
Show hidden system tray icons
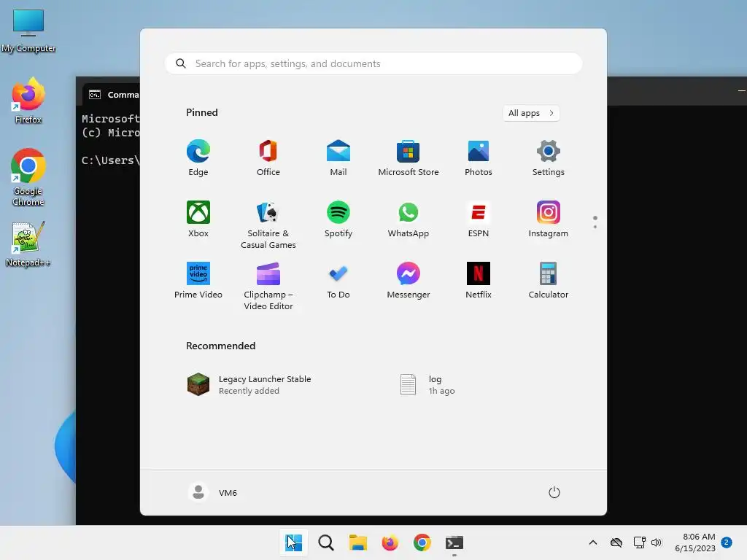coord(593,542)
